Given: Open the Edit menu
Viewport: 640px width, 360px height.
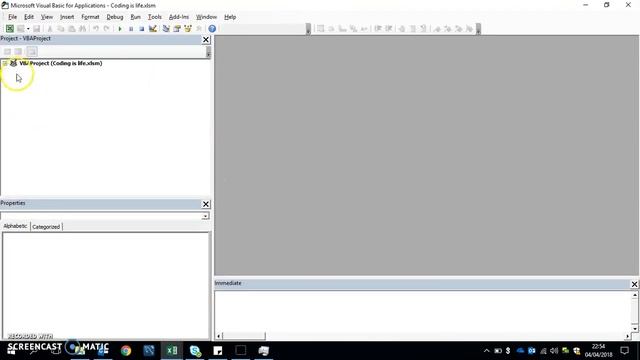Looking at the screenshot, I should [29, 17].
